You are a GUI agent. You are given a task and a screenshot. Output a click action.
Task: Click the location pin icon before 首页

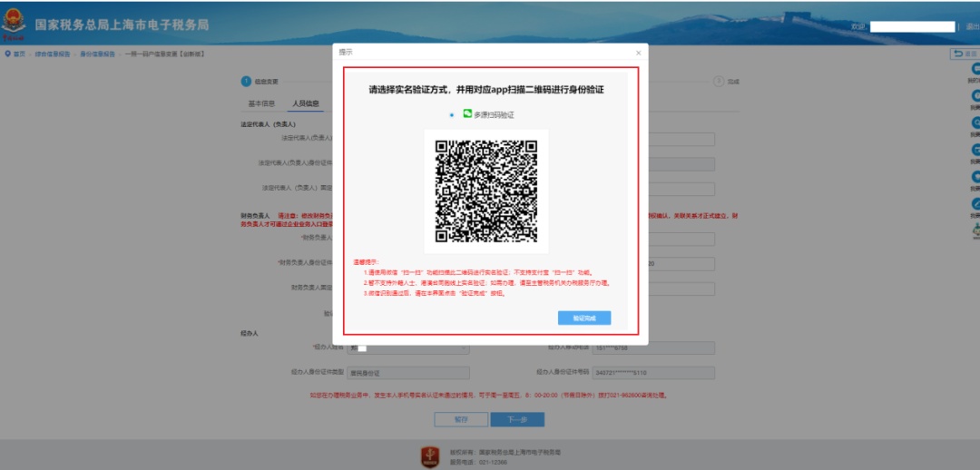click(7, 54)
